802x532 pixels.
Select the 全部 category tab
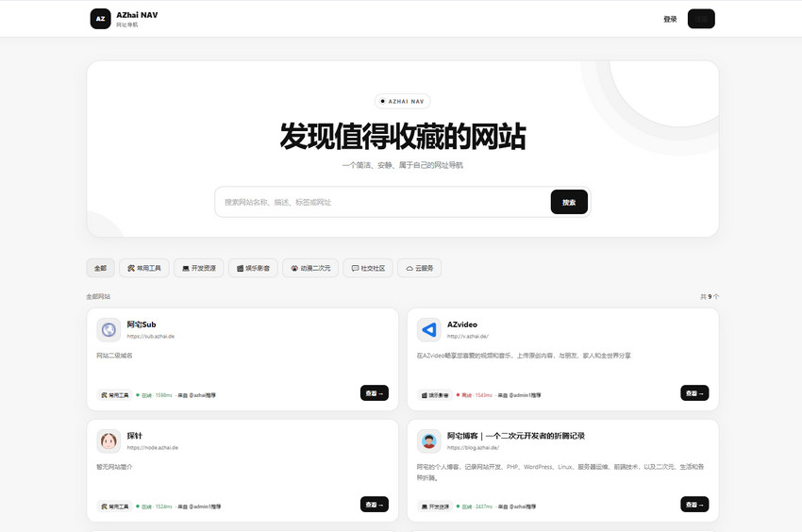(100, 268)
